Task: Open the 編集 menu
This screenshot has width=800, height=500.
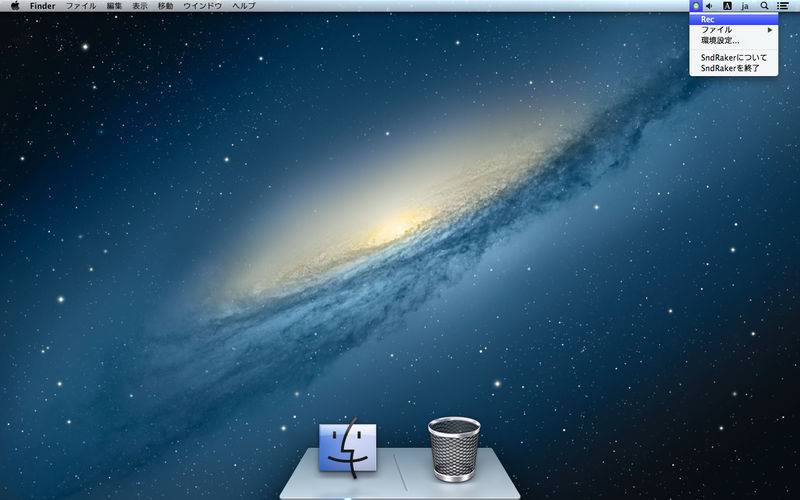Action: 114,6
